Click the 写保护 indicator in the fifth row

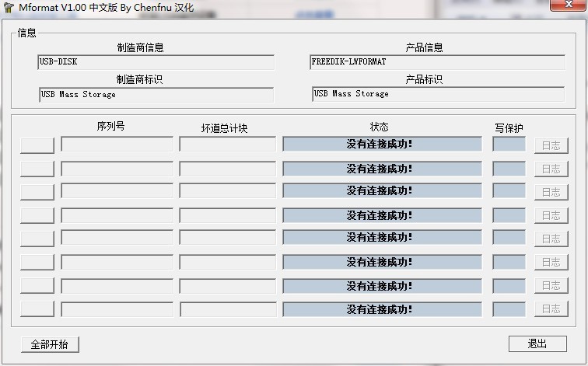509,238
